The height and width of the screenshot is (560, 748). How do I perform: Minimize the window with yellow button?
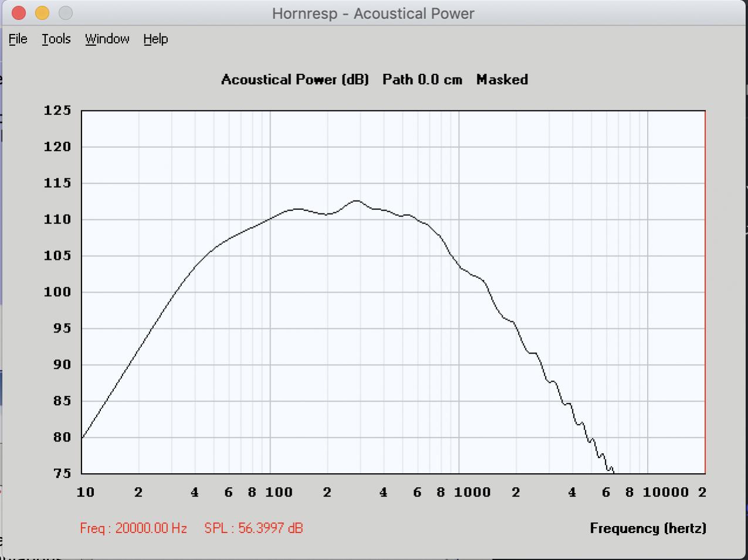pyautogui.click(x=42, y=13)
